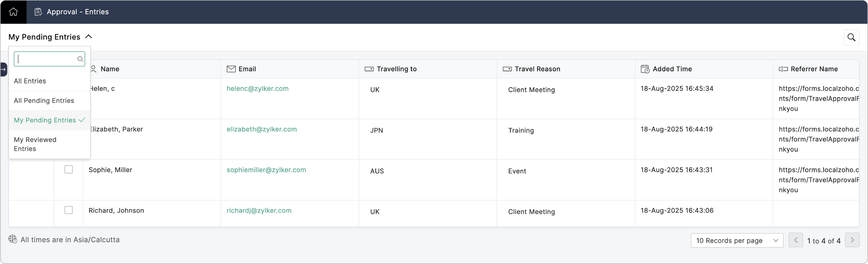Go to the next page arrow
This screenshot has width=868, height=264.
[852, 240]
